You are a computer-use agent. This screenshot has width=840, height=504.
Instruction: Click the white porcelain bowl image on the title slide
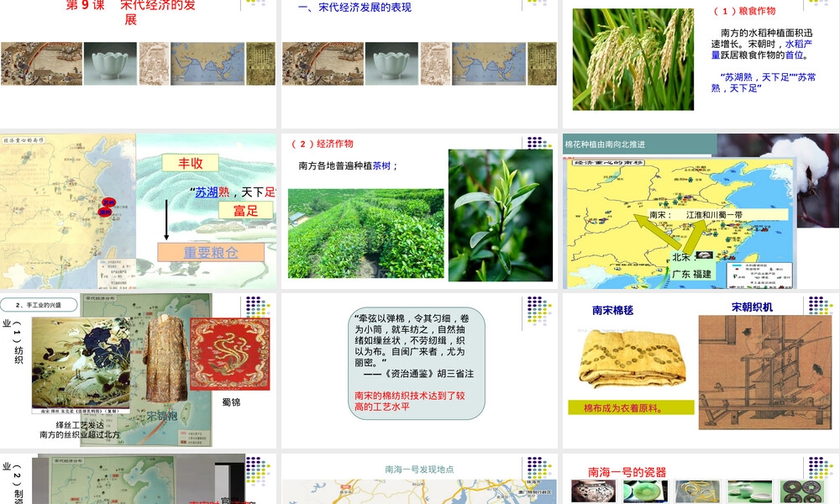point(110,64)
